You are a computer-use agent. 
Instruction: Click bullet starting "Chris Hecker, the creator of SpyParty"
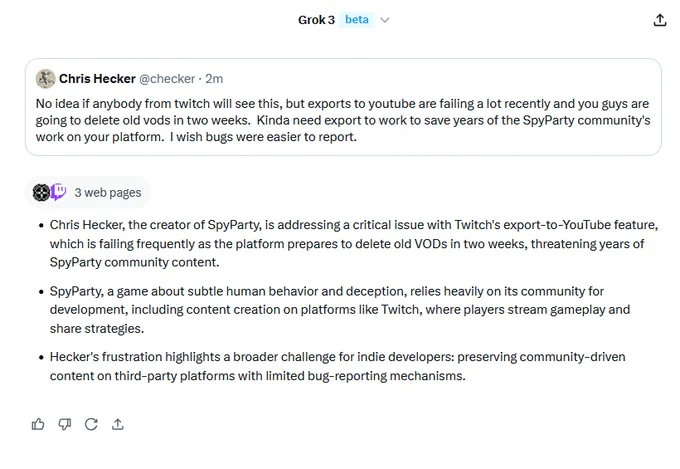click(x=353, y=243)
